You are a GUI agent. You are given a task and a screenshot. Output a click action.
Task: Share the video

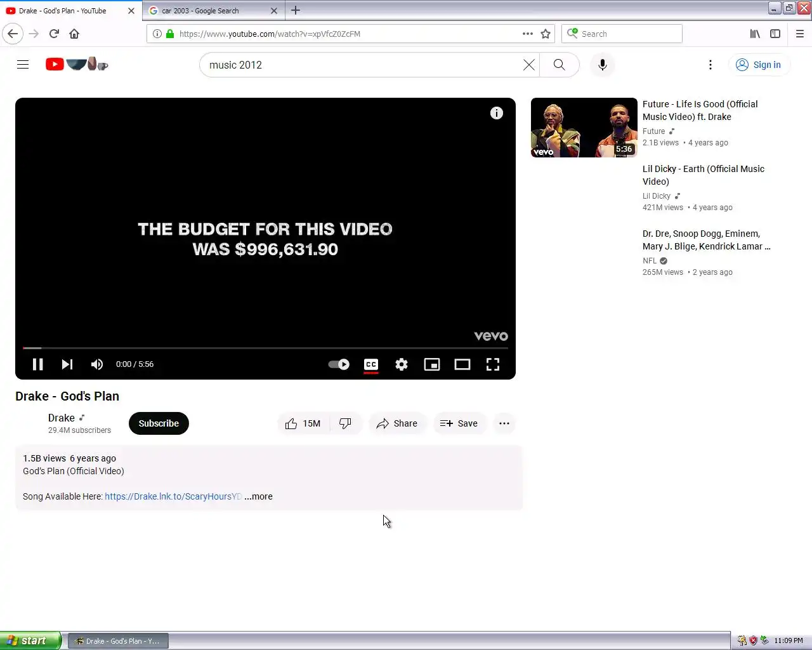point(397,423)
